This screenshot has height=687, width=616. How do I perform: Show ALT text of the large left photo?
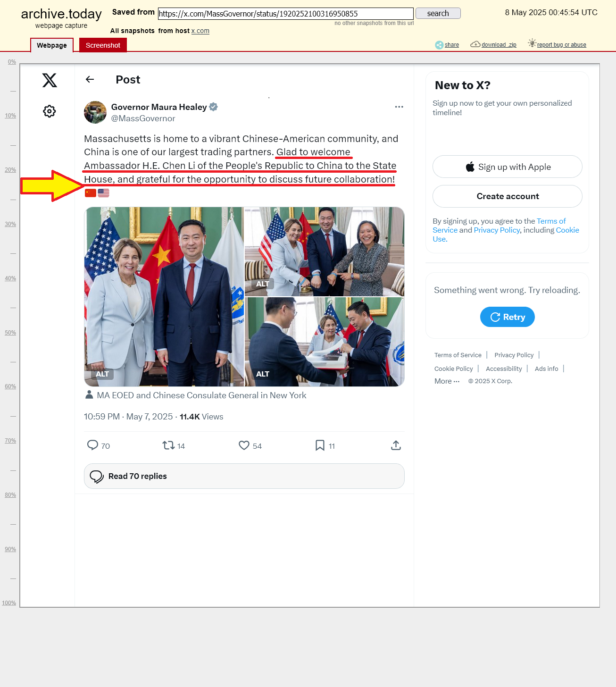(102, 374)
